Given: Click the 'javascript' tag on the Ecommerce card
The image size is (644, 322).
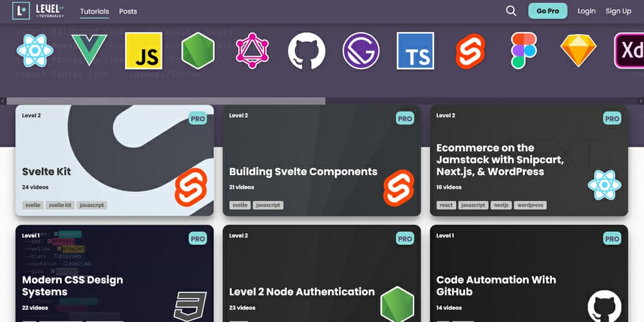Looking at the screenshot, I should (x=473, y=205).
